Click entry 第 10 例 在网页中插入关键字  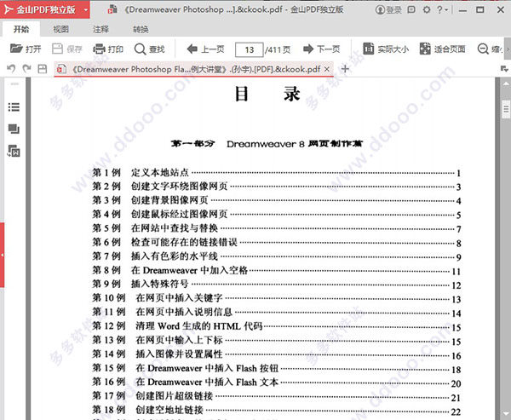(x=276, y=298)
